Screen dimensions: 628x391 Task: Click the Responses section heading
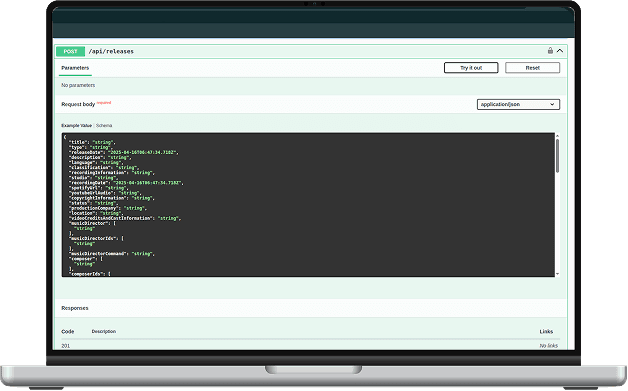75,308
